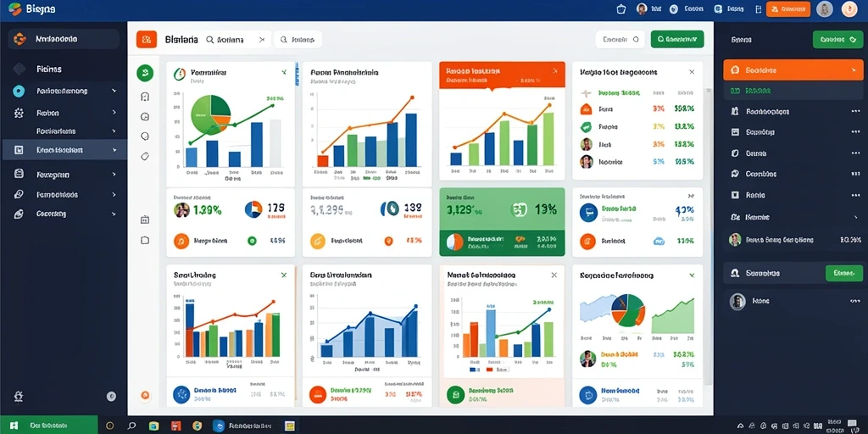The width and height of the screenshot is (868, 434).
Task: Click the Windows Start button
Action: click(x=14, y=426)
